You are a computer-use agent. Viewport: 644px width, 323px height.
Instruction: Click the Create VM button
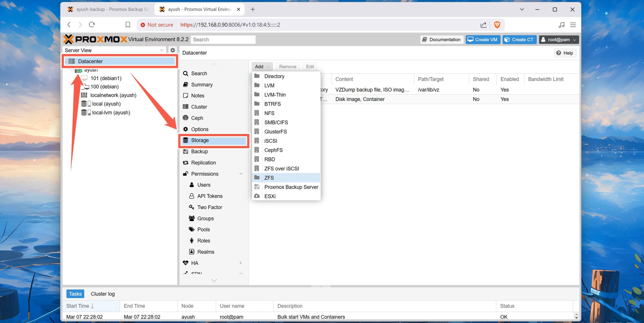483,40
